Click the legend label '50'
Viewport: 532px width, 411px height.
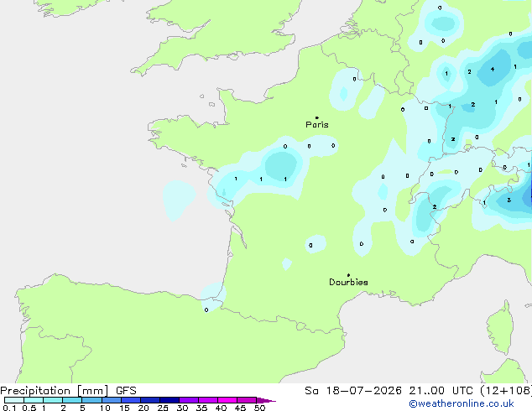point(260,408)
